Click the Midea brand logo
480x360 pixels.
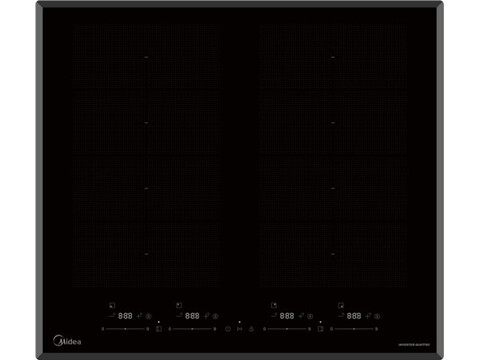pyautogui.click(x=67, y=341)
